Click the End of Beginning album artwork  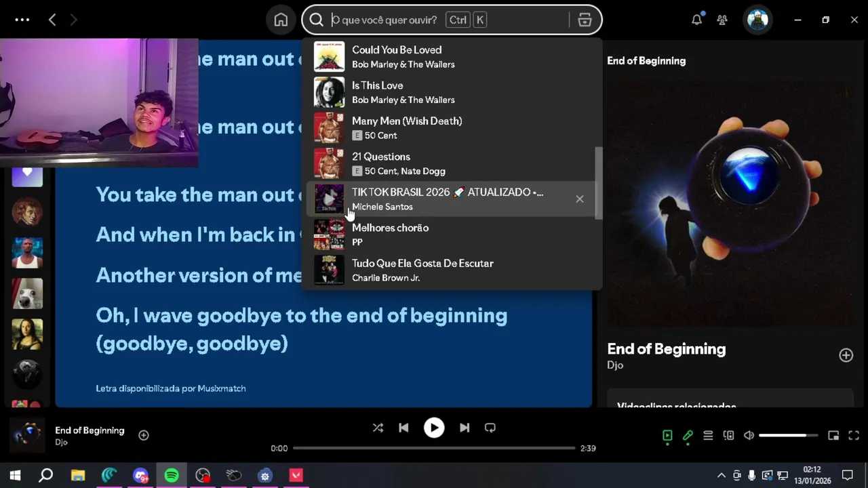[730, 203]
